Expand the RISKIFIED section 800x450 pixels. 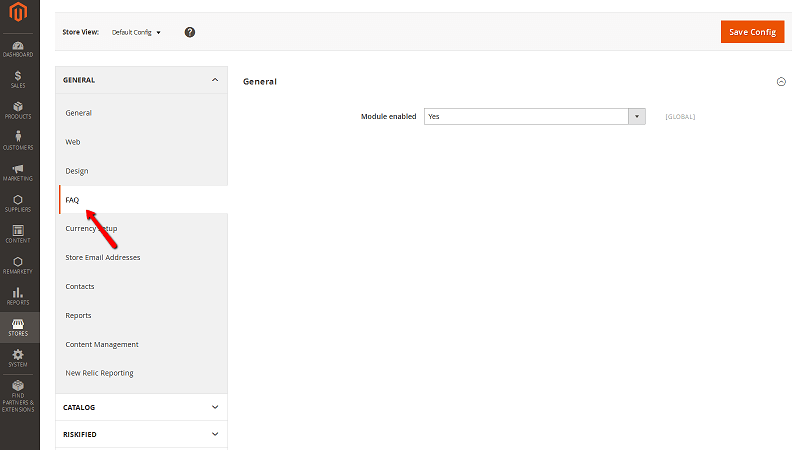214,434
